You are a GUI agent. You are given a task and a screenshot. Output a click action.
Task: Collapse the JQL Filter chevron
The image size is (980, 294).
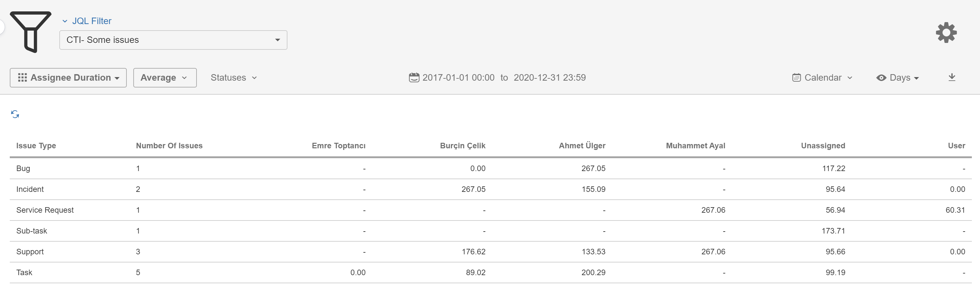[65, 21]
